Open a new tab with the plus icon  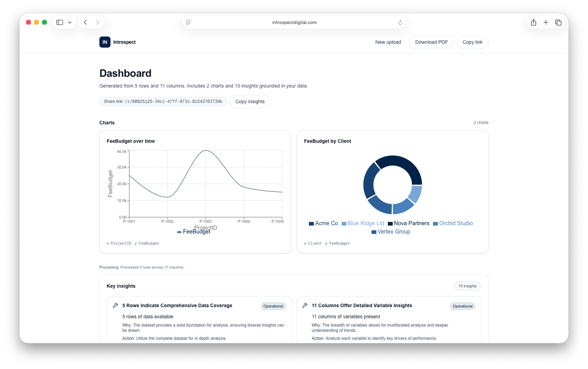[546, 22]
